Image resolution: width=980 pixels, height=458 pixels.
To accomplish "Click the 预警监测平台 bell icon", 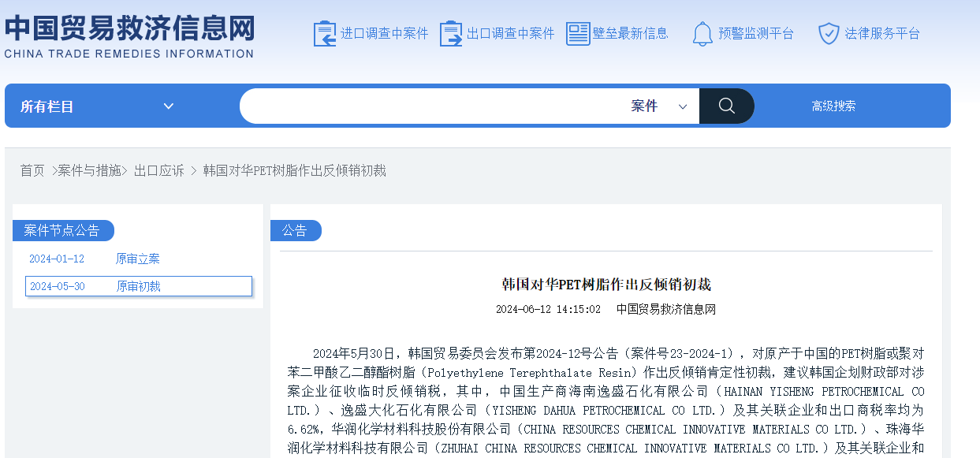I will click(702, 34).
